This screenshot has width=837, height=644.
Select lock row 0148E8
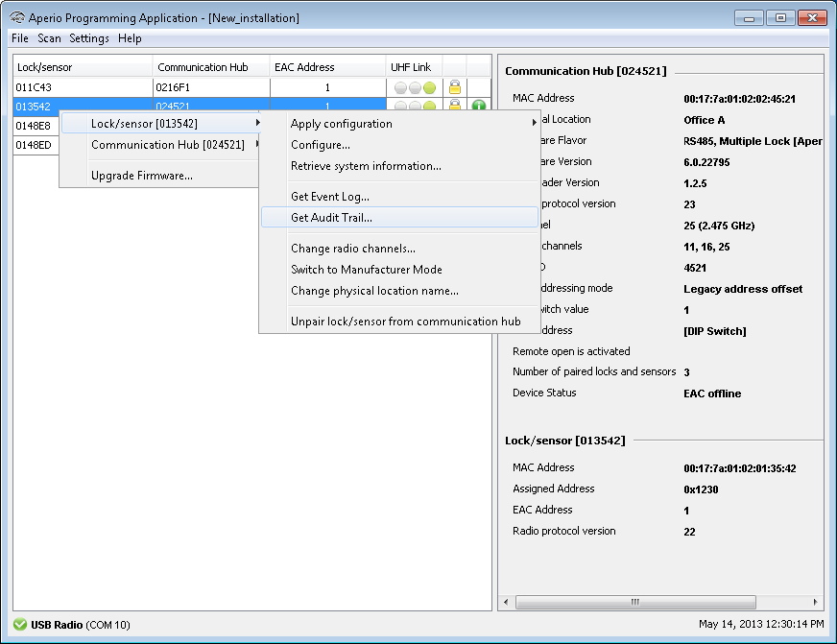(x=36, y=126)
